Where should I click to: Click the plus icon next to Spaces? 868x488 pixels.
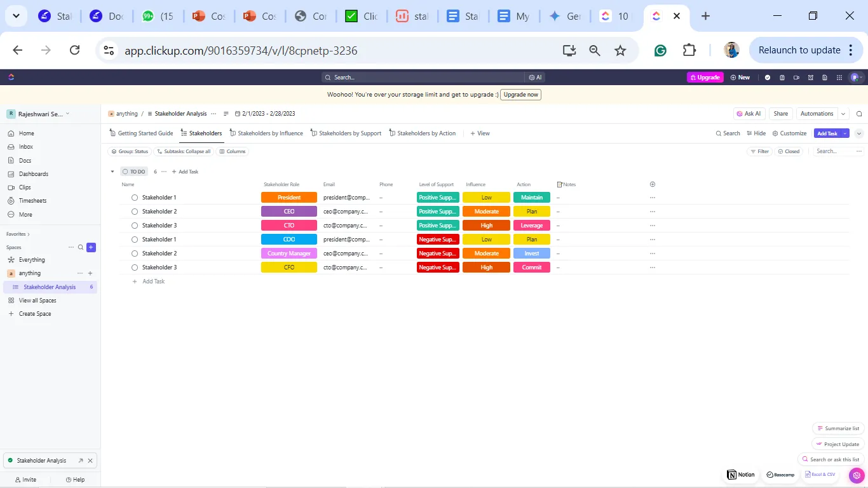91,247
